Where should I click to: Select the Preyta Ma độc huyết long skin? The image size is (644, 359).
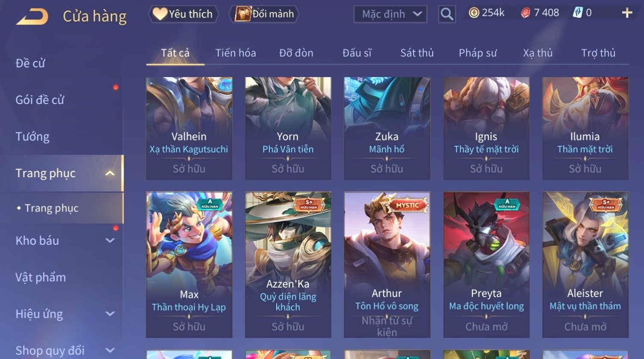[x=486, y=265]
